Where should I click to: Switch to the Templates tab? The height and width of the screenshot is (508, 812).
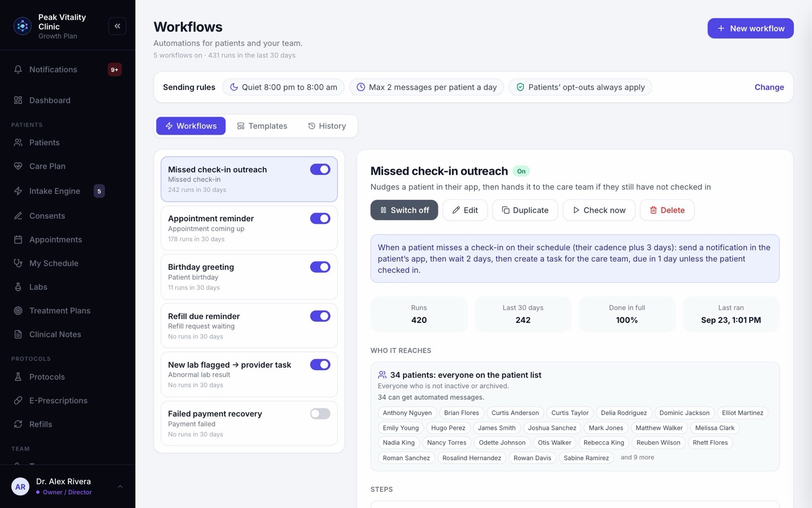(262, 126)
